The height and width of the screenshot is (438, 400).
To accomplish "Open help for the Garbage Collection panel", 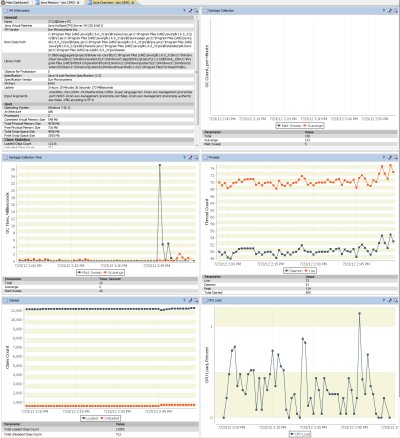I will 383,11.
